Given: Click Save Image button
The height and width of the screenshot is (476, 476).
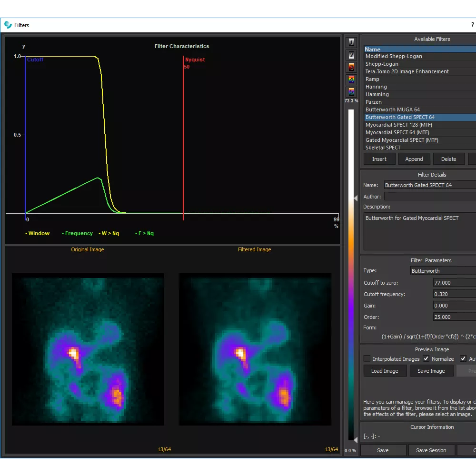Looking at the screenshot, I should [x=431, y=371].
